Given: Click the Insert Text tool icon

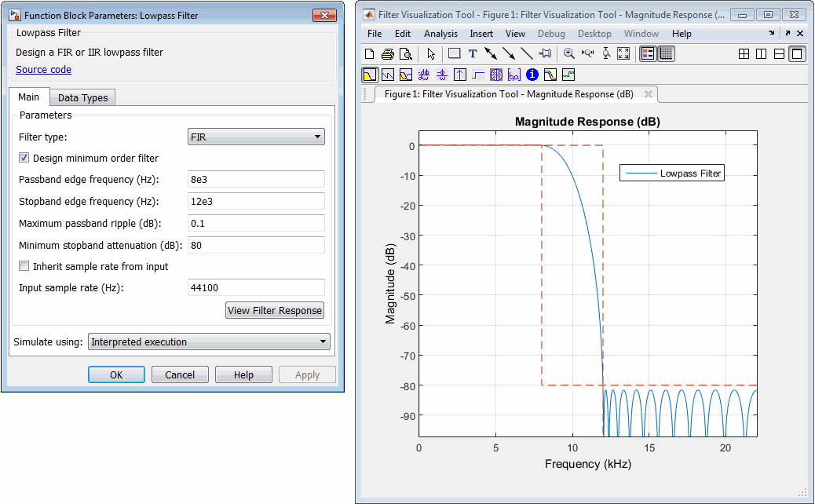Looking at the screenshot, I should click(x=473, y=54).
